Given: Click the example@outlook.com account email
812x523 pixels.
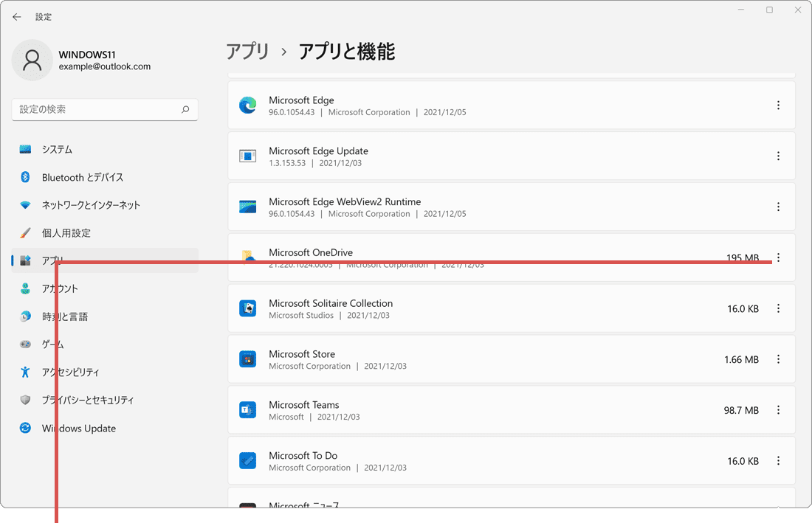Looking at the screenshot, I should (x=105, y=66).
